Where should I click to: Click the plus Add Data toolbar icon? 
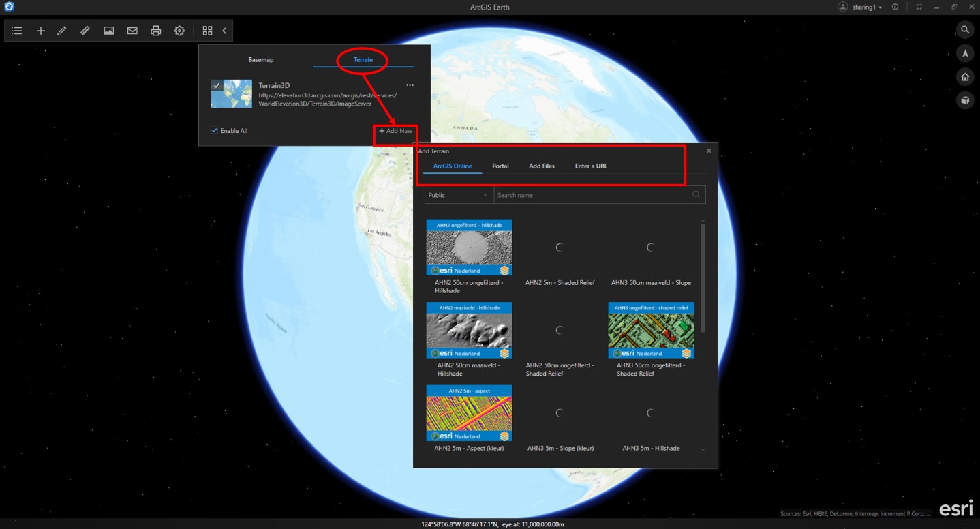(41, 31)
